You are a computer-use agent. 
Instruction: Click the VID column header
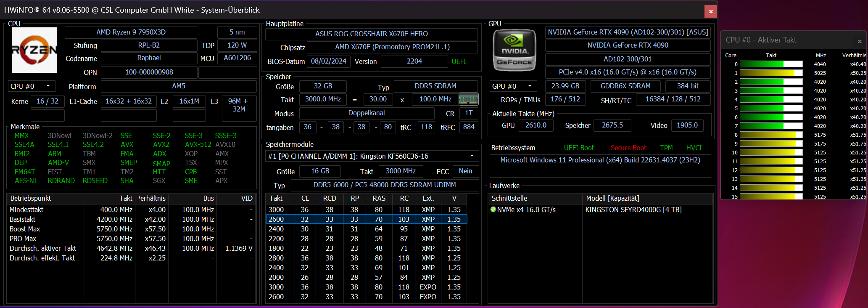(236, 198)
